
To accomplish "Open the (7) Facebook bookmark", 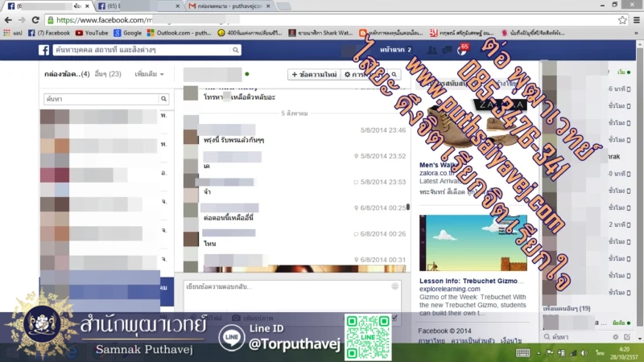I will (49, 33).
